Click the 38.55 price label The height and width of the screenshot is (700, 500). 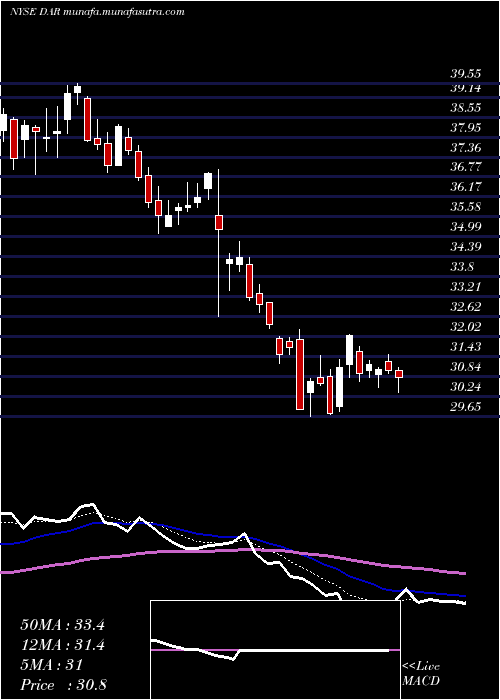click(x=465, y=108)
